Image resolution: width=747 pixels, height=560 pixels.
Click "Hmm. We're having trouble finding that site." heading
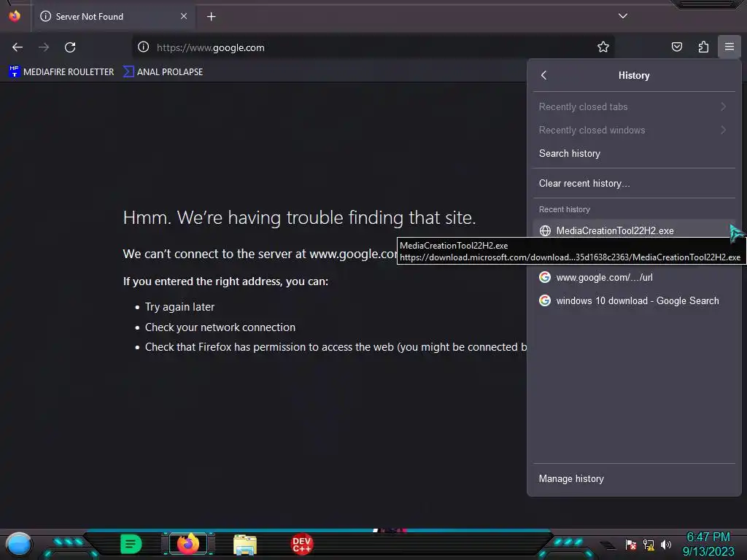[299, 217]
